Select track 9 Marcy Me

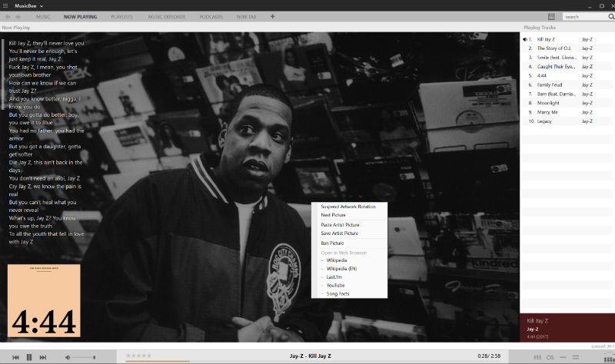click(x=567, y=112)
